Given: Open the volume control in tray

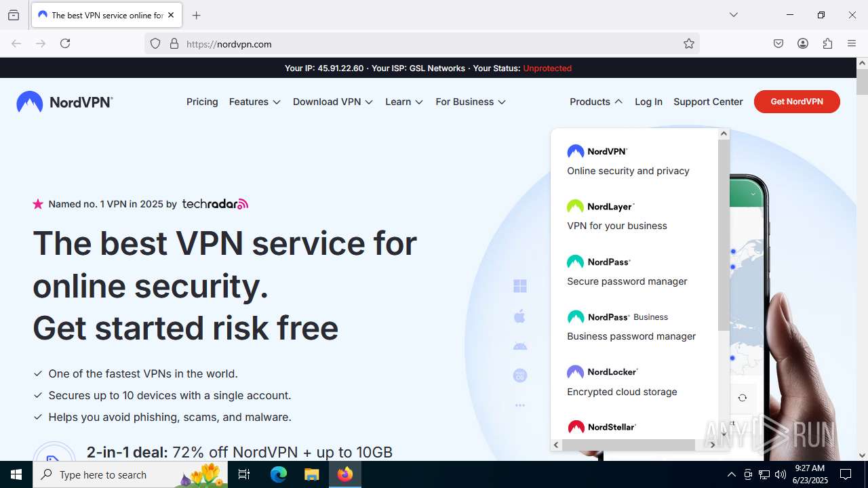Looking at the screenshot, I should click(x=781, y=474).
